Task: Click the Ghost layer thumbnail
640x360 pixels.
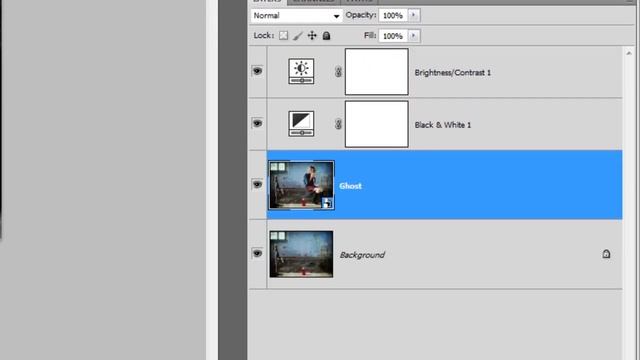Action: 301,185
